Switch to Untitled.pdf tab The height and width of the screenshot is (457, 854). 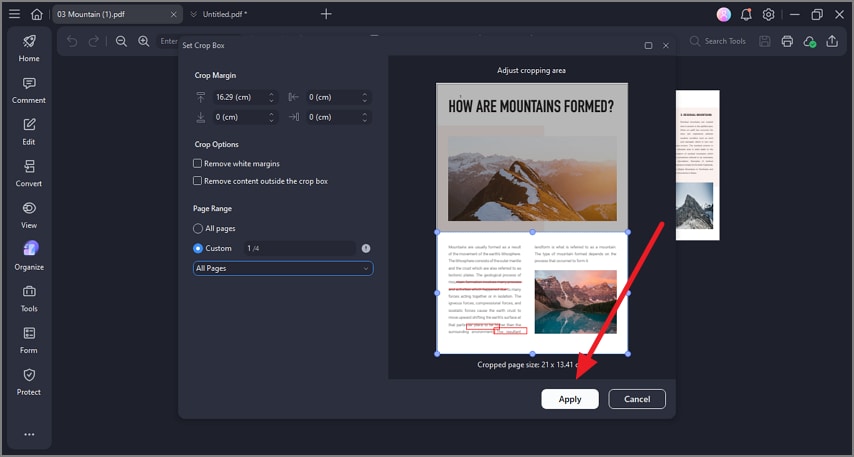pos(224,14)
